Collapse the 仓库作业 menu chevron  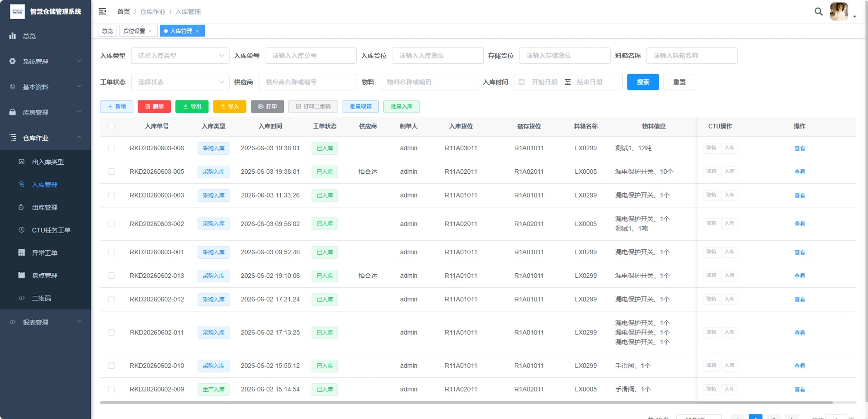click(79, 137)
